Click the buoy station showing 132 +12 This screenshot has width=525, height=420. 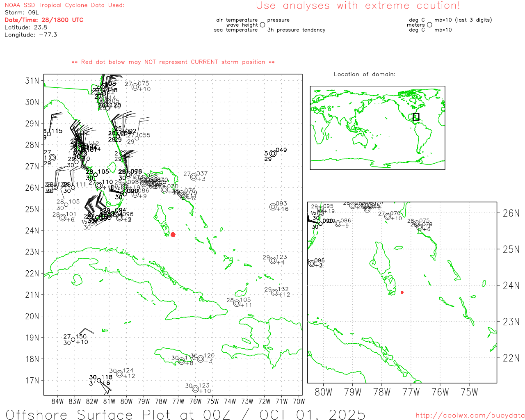[274, 292]
